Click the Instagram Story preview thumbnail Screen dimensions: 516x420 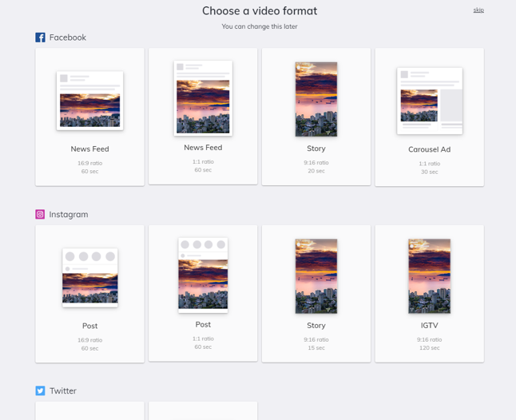tap(316, 276)
